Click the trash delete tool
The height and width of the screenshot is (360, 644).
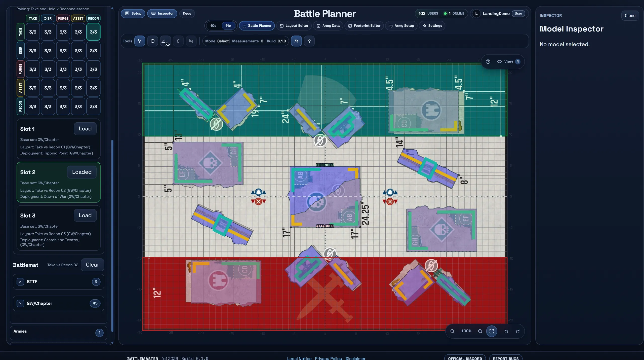pyautogui.click(x=178, y=41)
